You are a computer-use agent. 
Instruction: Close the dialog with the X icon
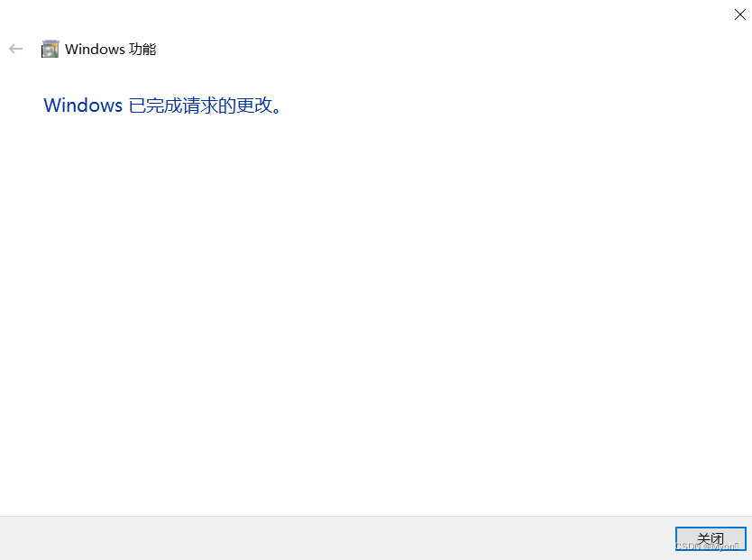[x=740, y=14]
